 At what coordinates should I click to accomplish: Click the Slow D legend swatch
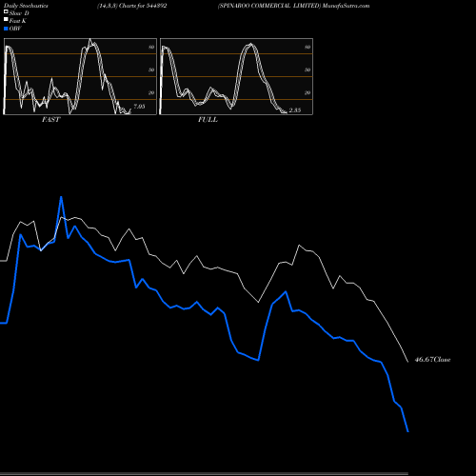pyautogui.click(x=6, y=11)
